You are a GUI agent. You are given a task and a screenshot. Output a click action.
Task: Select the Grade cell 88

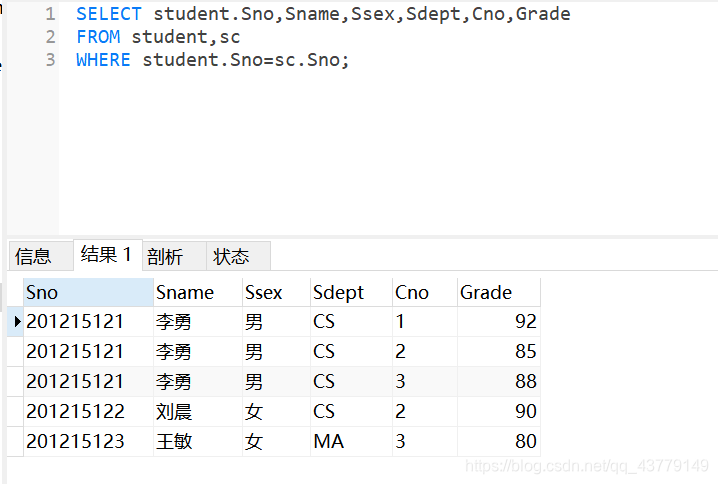(x=499, y=381)
